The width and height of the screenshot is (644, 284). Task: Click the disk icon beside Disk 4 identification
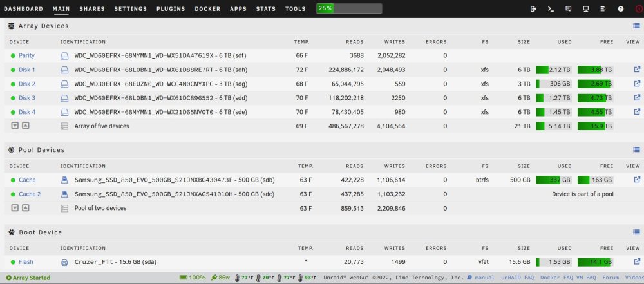pos(64,112)
